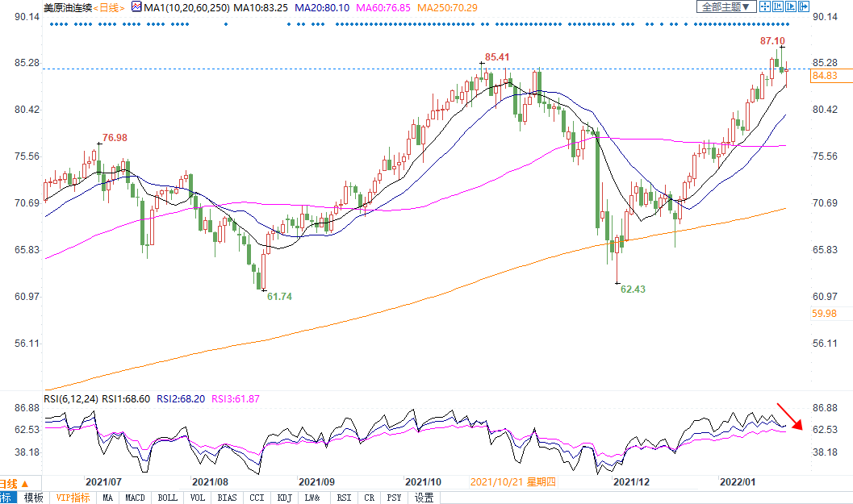The height and width of the screenshot is (504, 853).
Task: Switch to the KDJ indicator tab
Action: point(283,498)
